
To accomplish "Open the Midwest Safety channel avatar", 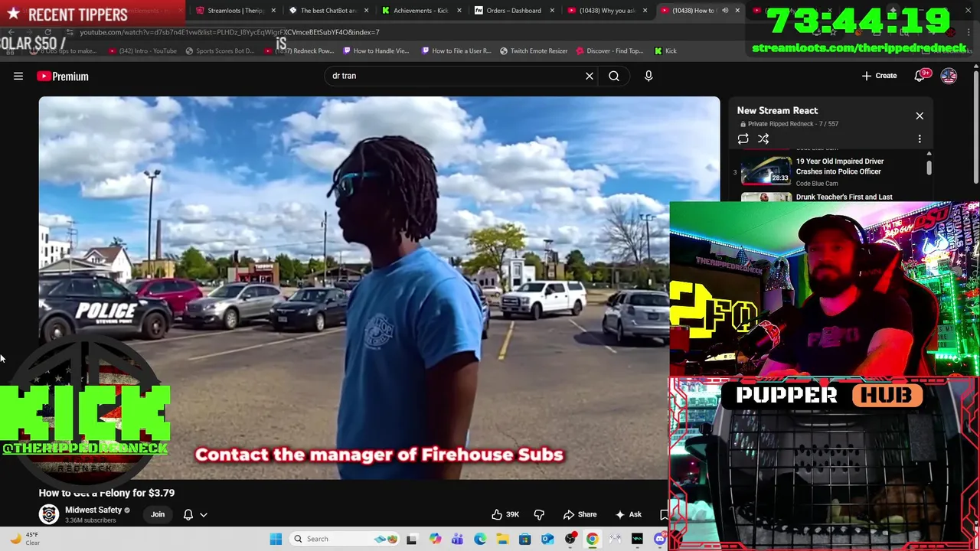I will pos(49,514).
